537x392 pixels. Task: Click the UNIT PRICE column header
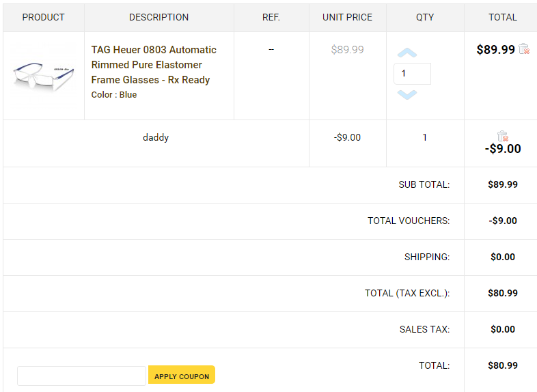347,17
